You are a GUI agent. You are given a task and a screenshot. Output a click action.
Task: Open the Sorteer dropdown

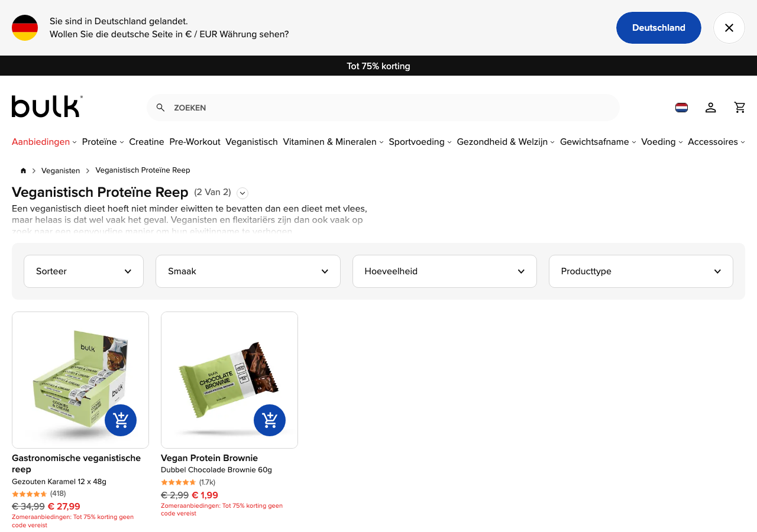[x=83, y=271]
